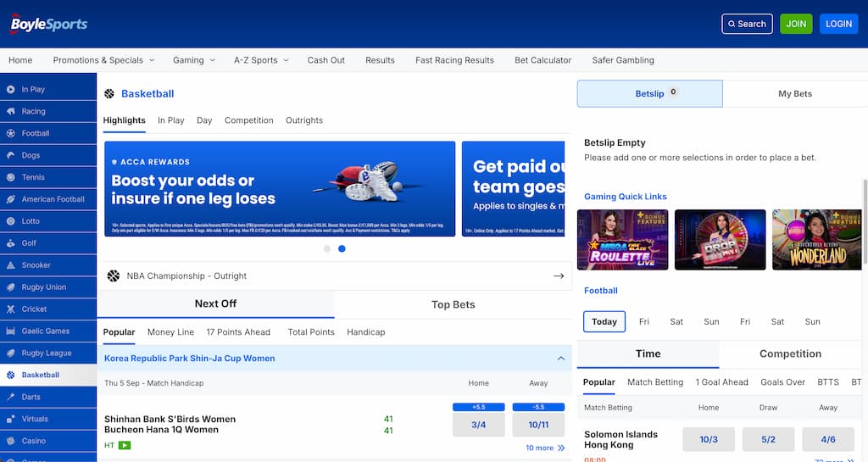Screen dimensions: 868x462
Task: Open the Bet Calculator
Action: click(x=542, y=60)
